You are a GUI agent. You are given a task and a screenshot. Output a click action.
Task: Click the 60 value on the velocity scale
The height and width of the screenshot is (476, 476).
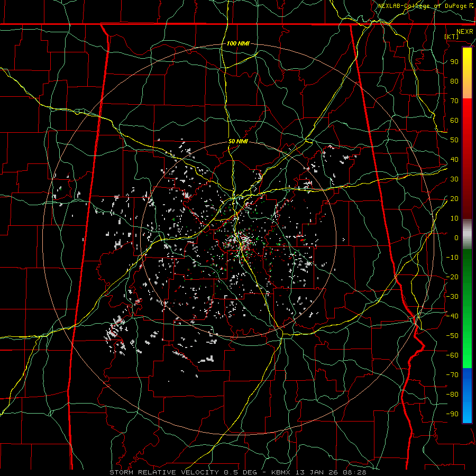coord(454,120)
